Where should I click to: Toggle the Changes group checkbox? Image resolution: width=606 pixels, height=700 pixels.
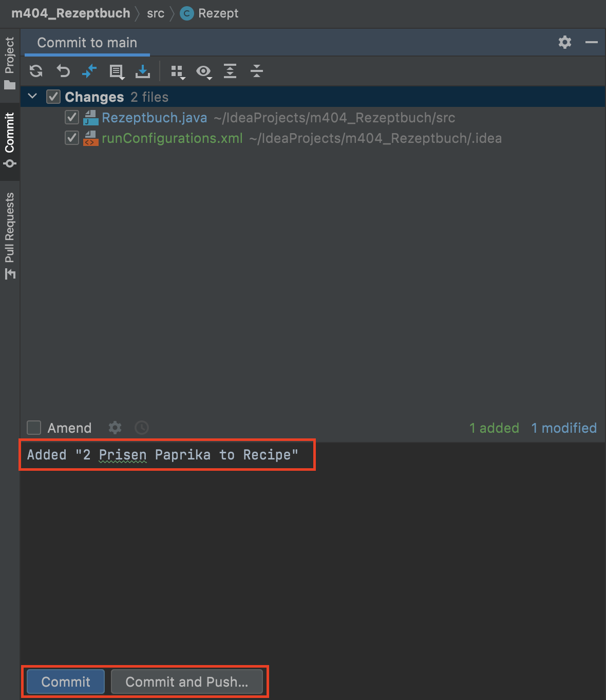click(x=53, y=97)
